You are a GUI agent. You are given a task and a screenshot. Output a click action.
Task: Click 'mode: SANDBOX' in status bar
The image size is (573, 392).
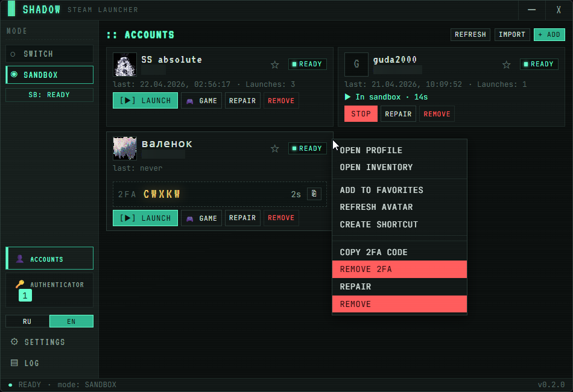87,385
